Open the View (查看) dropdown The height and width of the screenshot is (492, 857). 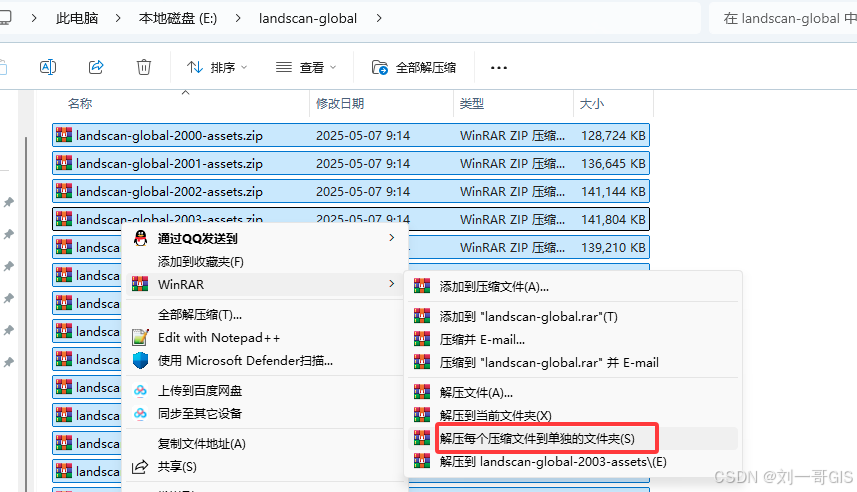[x=306, y=67]
